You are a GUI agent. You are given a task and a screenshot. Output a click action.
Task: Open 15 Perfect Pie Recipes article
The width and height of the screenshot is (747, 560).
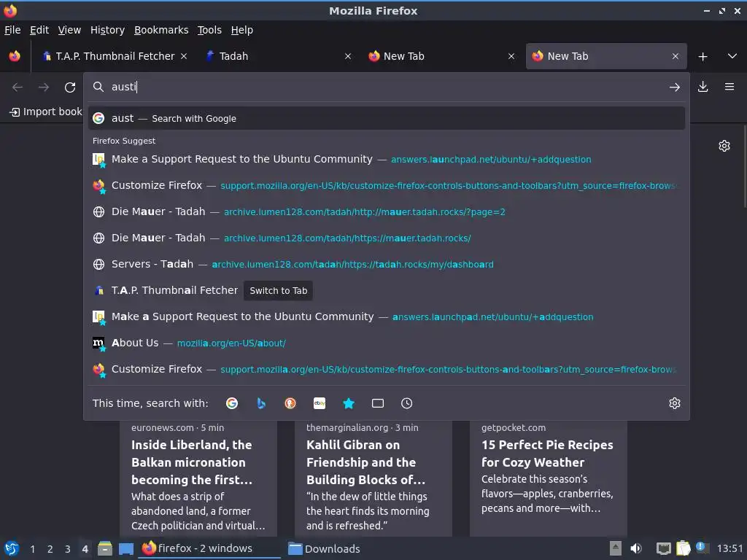549,478
